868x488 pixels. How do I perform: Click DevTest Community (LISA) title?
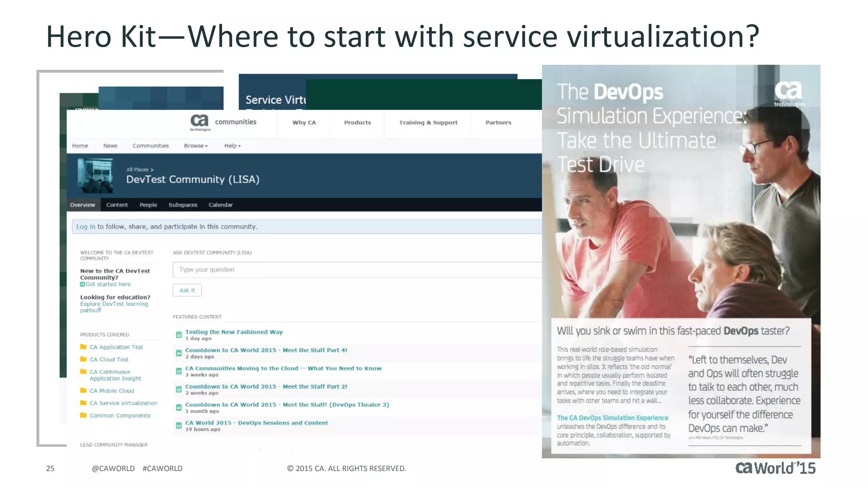[x=193, y=180]
